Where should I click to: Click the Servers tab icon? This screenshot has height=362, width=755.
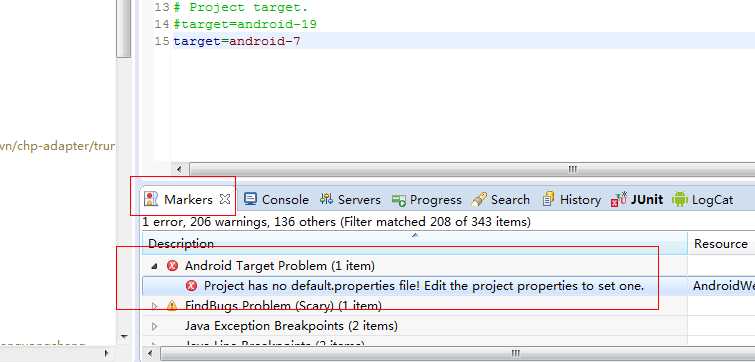point(326,199)
